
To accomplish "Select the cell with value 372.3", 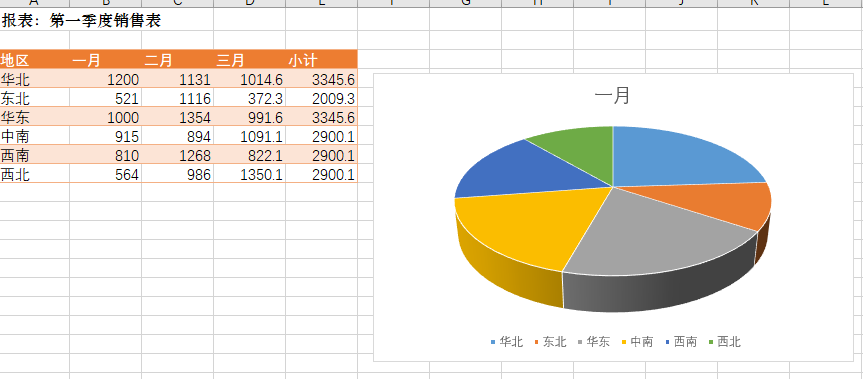I will (249, 98).
